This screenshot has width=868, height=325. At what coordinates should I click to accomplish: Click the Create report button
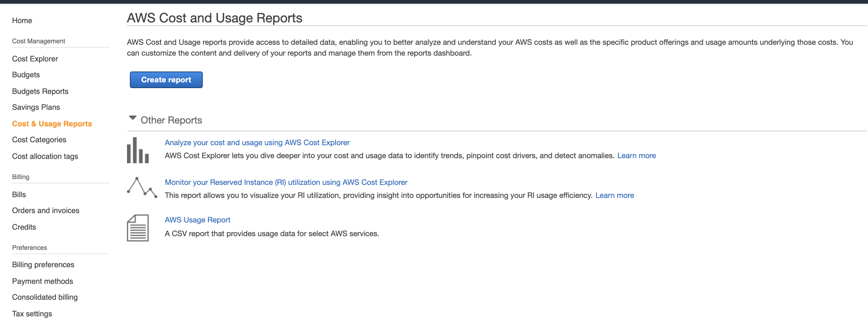point(166,80)
